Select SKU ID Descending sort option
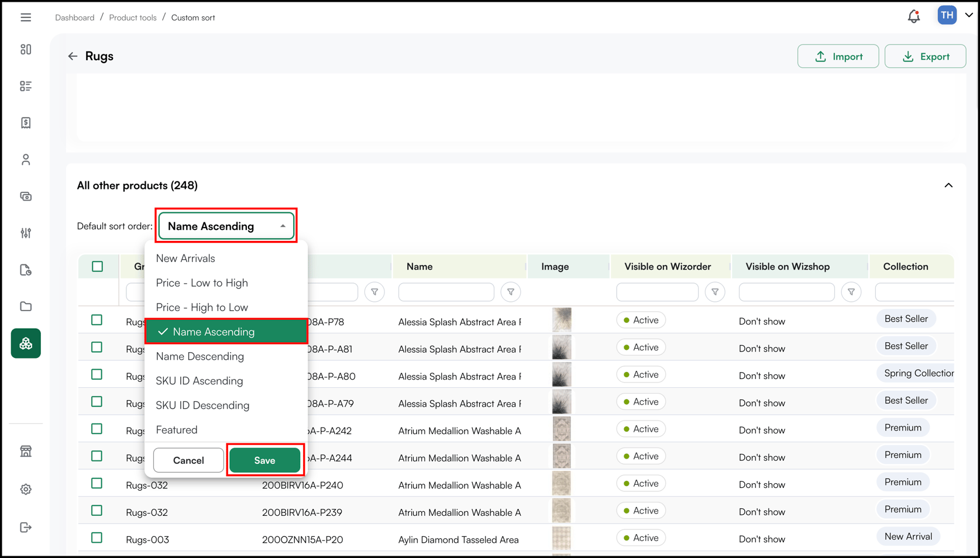This screenshot has height=558, width=980. (202, 405)
